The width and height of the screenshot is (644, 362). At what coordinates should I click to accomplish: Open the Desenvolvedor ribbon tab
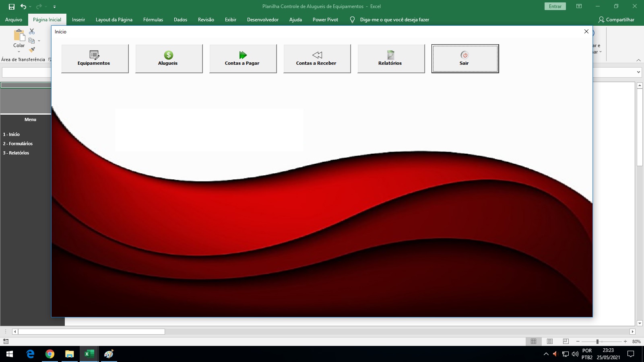point(263,19)
